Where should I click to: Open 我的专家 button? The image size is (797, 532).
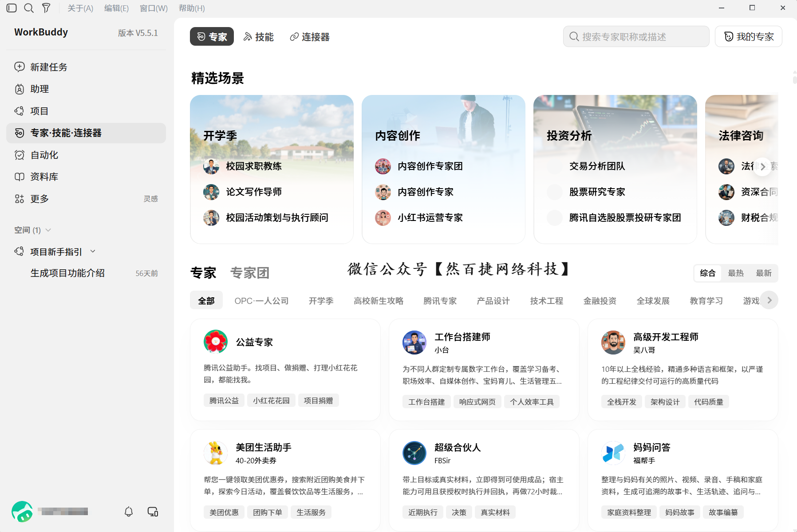(749, 36)
